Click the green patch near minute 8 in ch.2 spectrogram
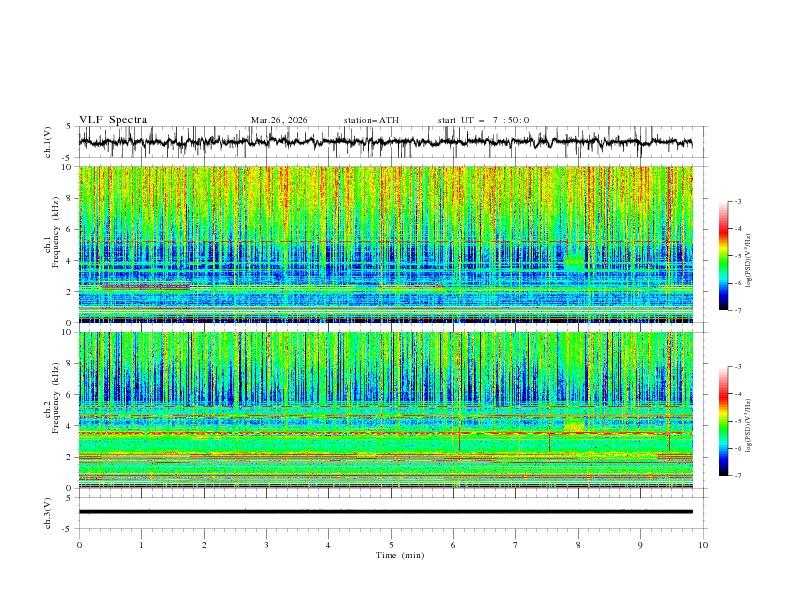This screenshot has height=612, width=792. pos(574,424)
